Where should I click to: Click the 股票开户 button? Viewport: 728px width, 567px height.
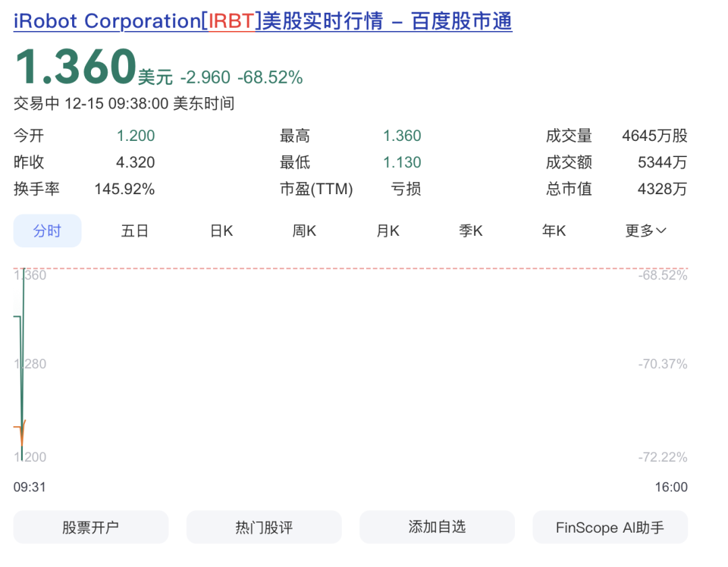click(x=91, y=527)
